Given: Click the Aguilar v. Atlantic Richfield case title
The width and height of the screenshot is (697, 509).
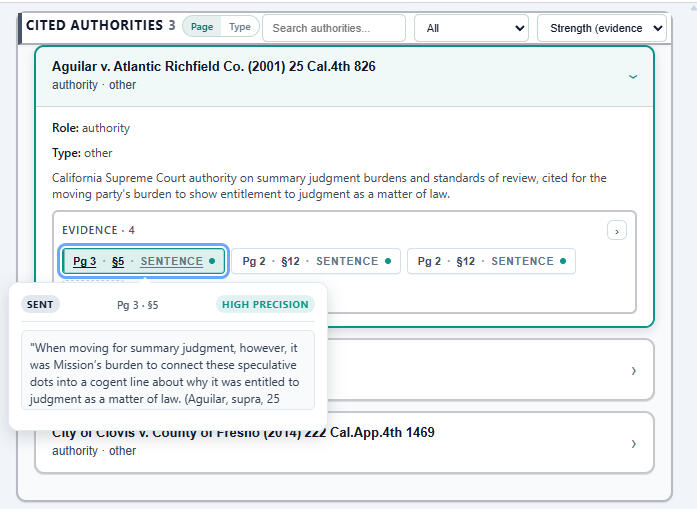Looking at the screenshot, I should (x=213, y=66).
